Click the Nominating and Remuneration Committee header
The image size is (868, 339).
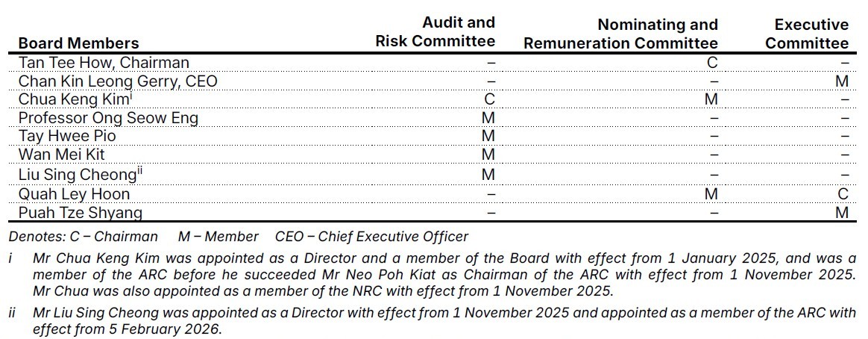[620, 34]
